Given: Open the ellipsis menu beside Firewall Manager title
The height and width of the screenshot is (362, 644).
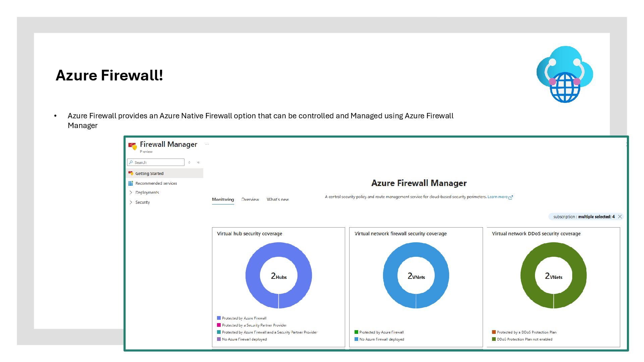Looking at the screenshot, I should click(x=207, y=144).
